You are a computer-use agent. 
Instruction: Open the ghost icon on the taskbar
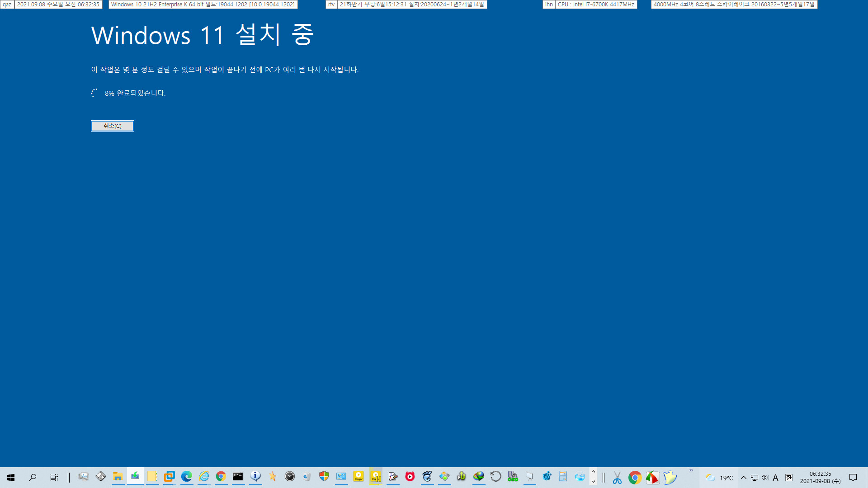pyautogui.click(x=670, y=478)
